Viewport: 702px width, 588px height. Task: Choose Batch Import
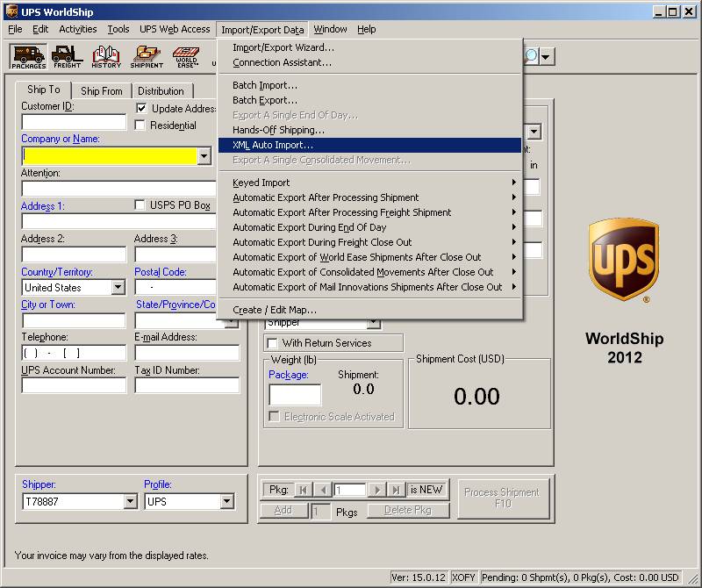point(369,85)
